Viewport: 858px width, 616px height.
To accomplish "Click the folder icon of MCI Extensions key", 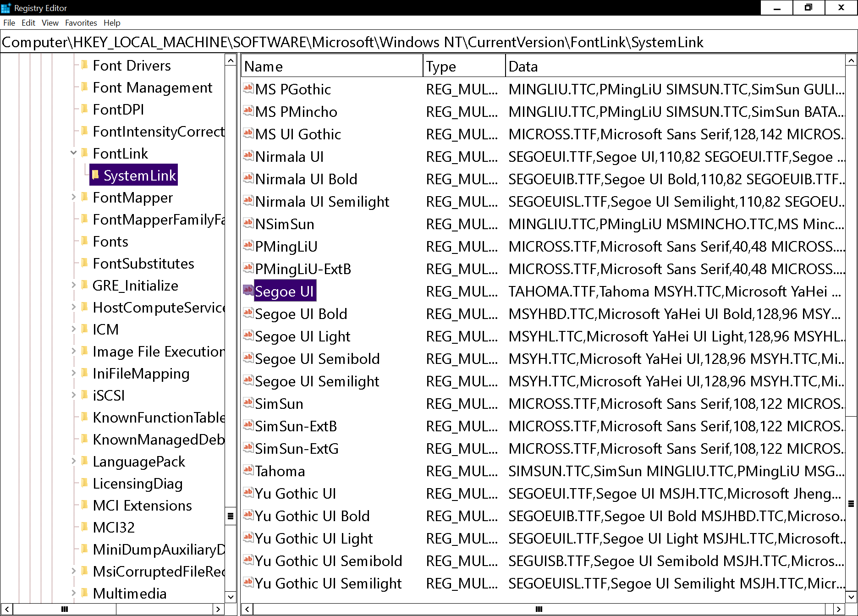I will click(84, 505).
